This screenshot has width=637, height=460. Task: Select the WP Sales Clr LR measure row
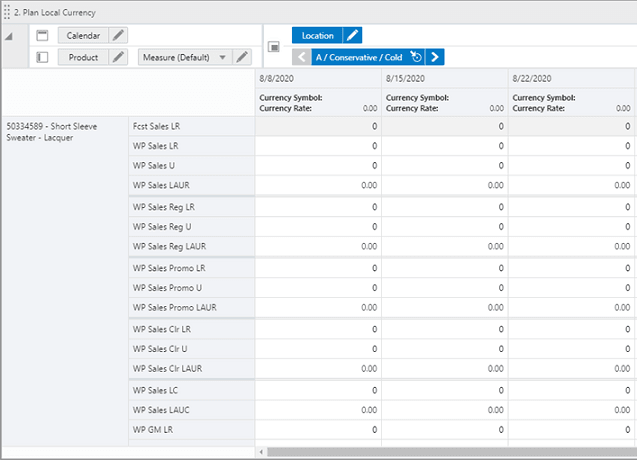tap(191, 329)
